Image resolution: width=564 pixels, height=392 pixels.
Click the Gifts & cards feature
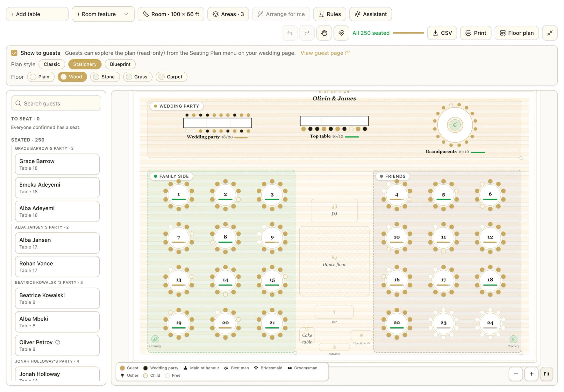click(362, 335)
